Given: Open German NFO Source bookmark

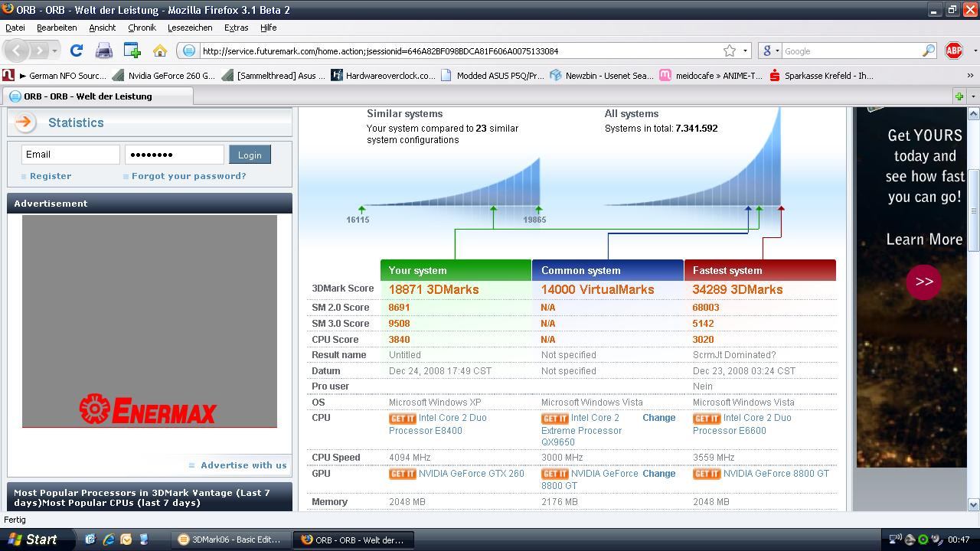Looking at the screenshot, I should pyautogui.click(x=54, y=76).
